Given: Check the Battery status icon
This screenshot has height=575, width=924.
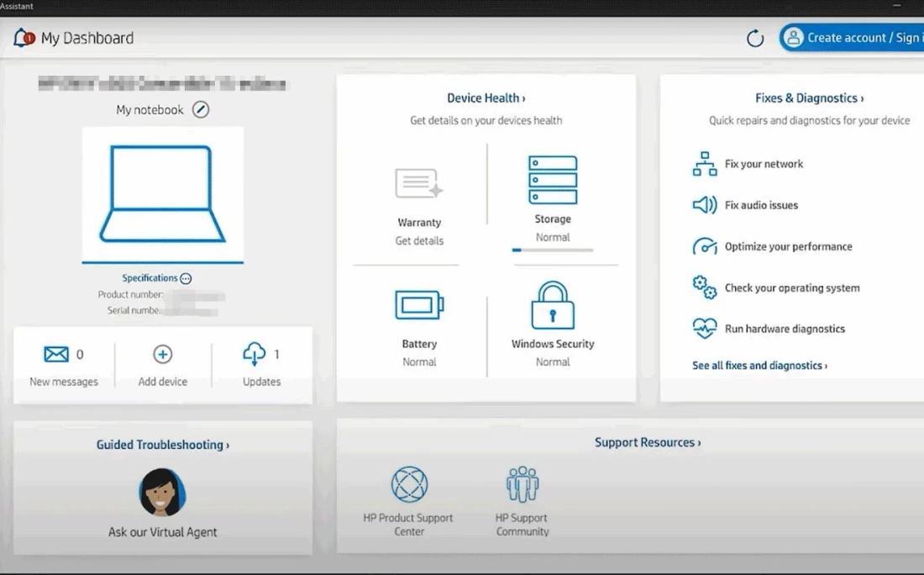Looking at the screenshot, I should click(x=419, y=305).
